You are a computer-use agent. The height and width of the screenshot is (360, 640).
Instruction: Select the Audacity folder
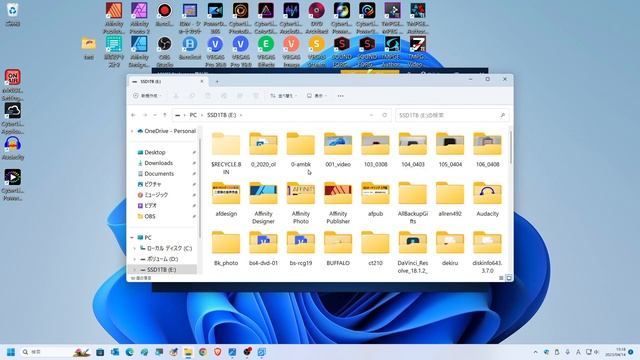coord(487,200)
